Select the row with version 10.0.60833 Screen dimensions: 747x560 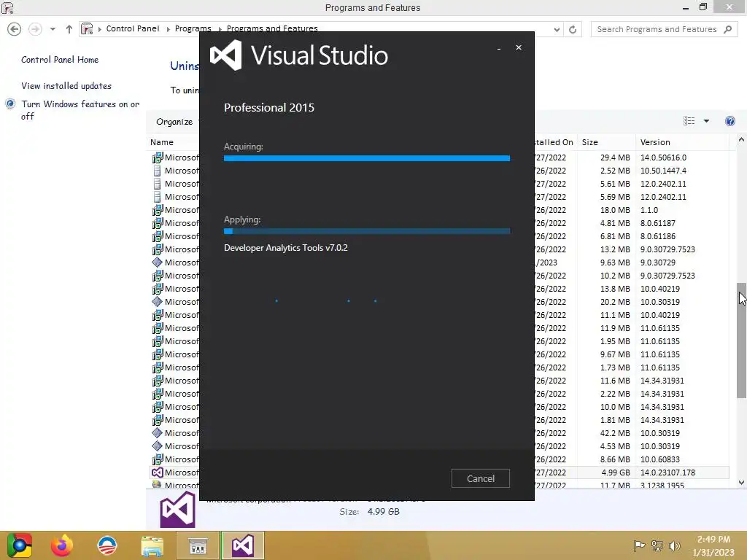pos(438,459)
